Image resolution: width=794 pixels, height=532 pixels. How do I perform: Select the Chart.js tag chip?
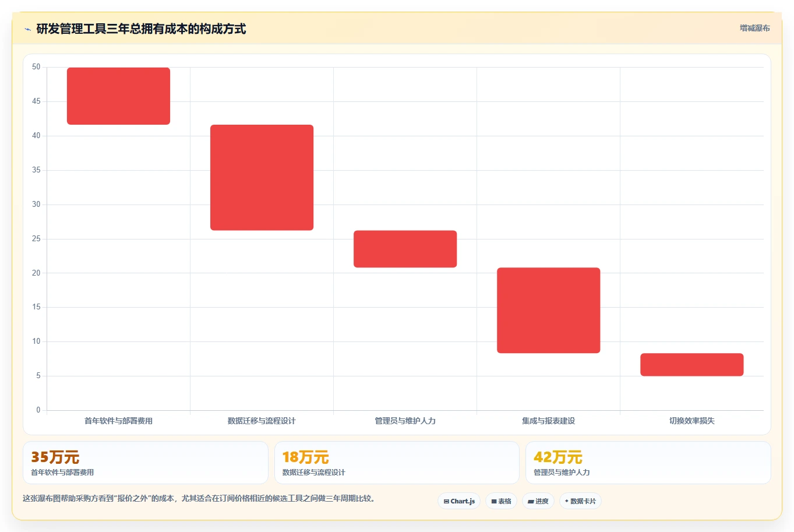pos(459,501)
